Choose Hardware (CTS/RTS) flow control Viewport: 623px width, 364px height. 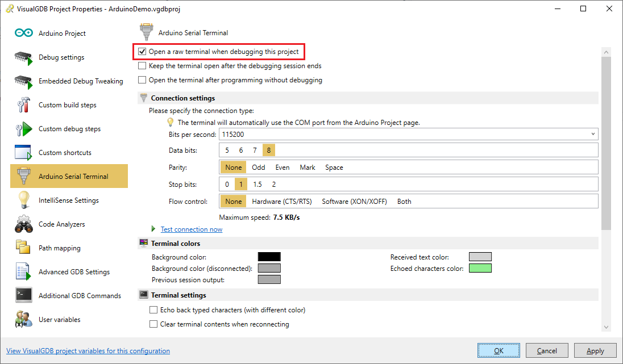point(282,202)
